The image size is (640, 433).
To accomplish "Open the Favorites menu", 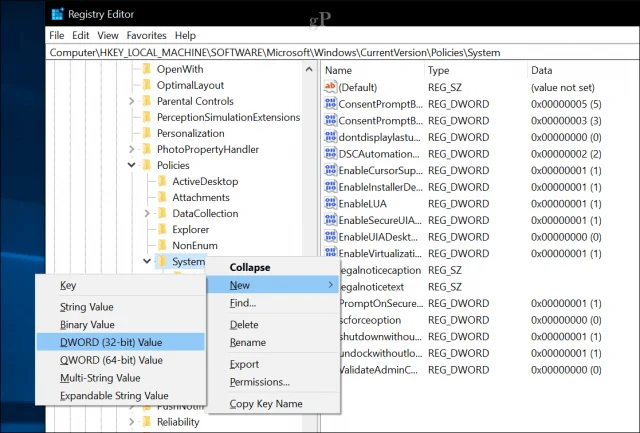I will tap(147, 36).
